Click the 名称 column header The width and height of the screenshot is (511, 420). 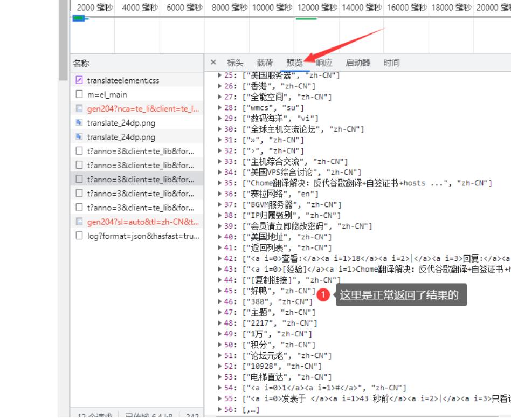click(x=137, y=63)
